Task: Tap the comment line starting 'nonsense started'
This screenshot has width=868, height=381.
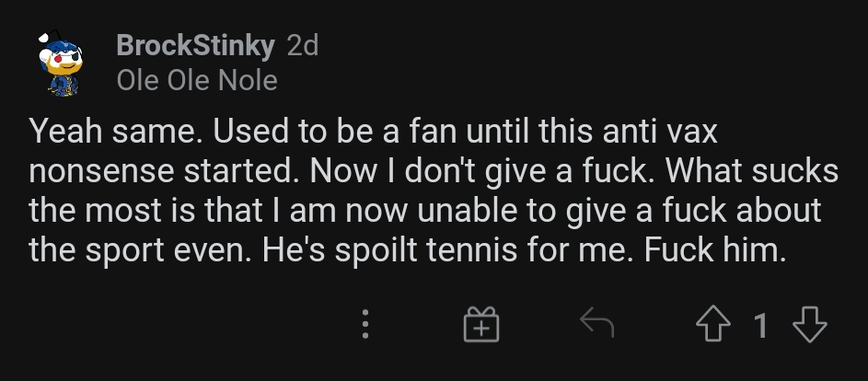Action: [x=434, y=172]
